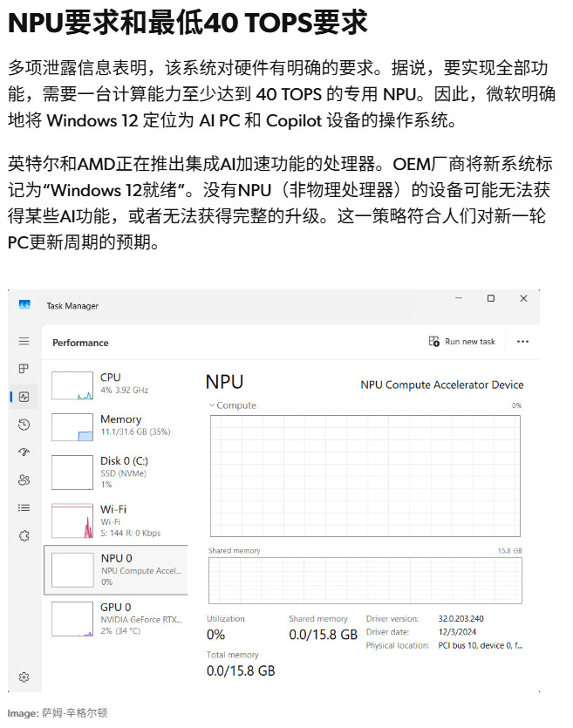Click the image credit 萨姆-辛格尔顿 text
The width and height of the screenshot is (573, 728).
point(75,712)
